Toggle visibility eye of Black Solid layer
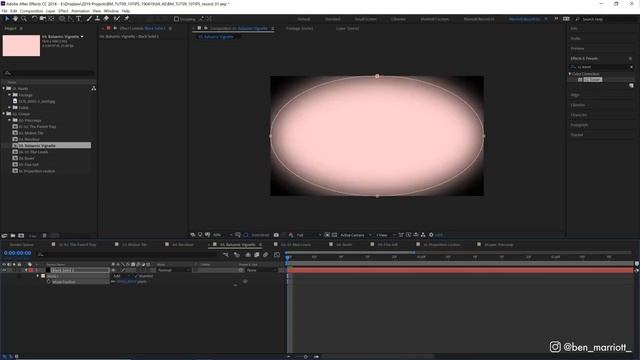Image resolution: width=640 pixels, height=360 pixels. point(4,270)
